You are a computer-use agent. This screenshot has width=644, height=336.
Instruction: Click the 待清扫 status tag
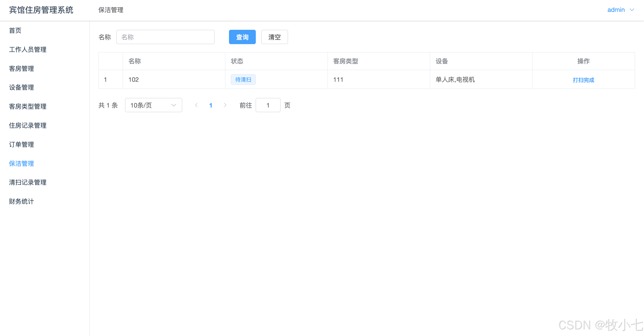point(243,80)
